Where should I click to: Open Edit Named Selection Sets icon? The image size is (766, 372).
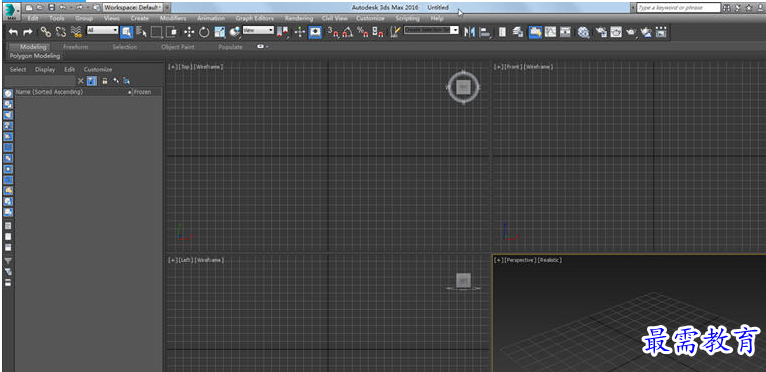point(395,32)
